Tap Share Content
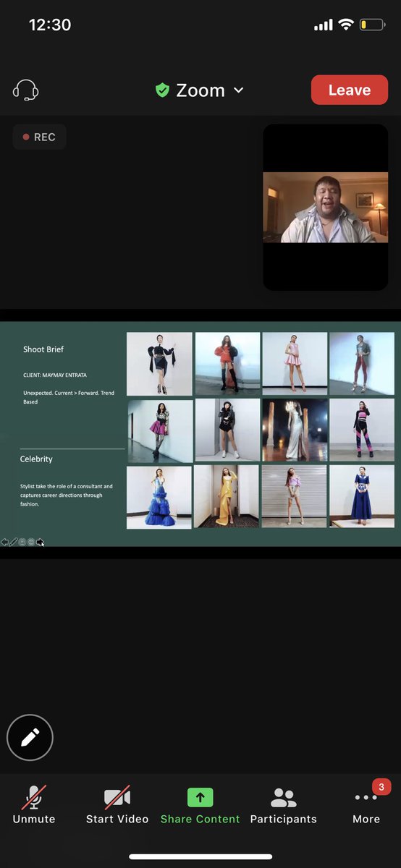This screenshot has height=868, width=401. coord(200,804)
